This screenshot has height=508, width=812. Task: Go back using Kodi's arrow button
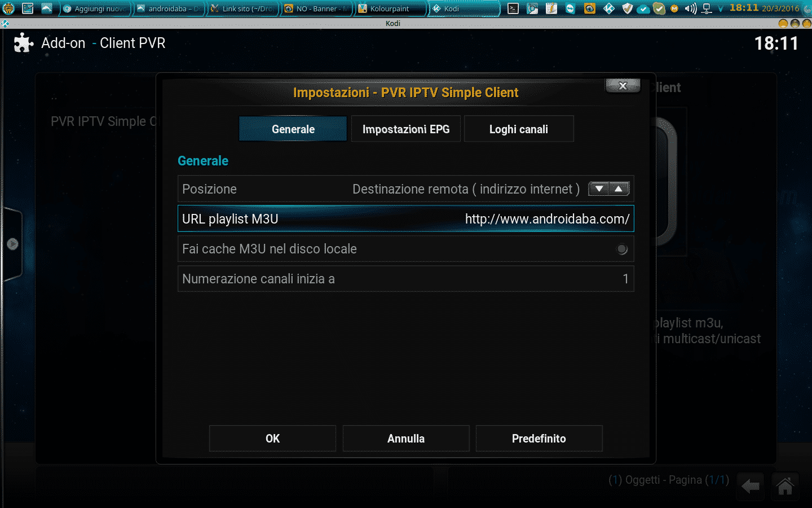(750, 486)
